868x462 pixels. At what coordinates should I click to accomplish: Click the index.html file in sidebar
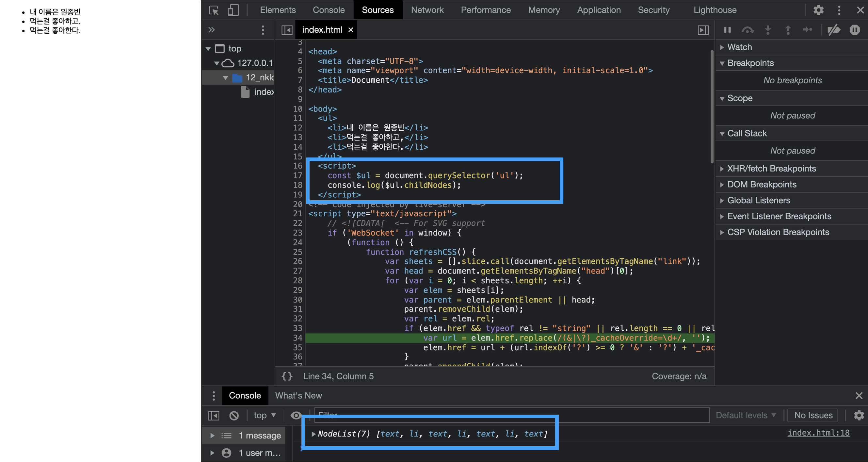click(x=259, y=91)
